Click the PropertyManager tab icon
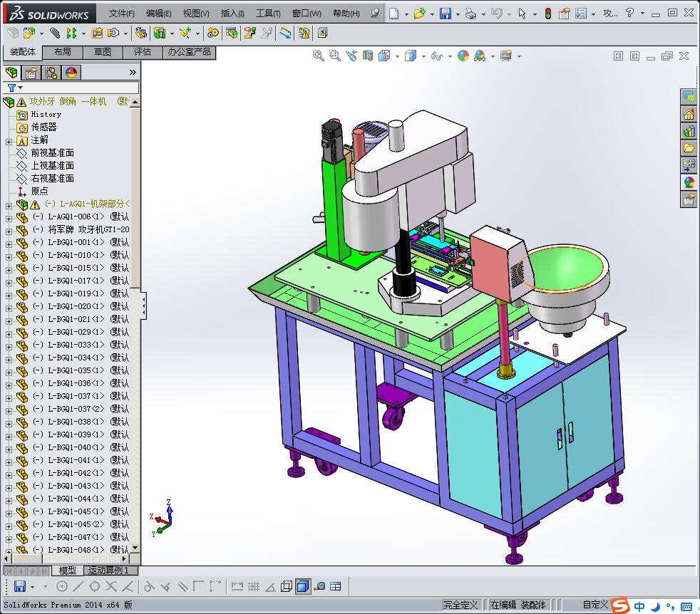The image size is (700, 614). coord(31,72)
